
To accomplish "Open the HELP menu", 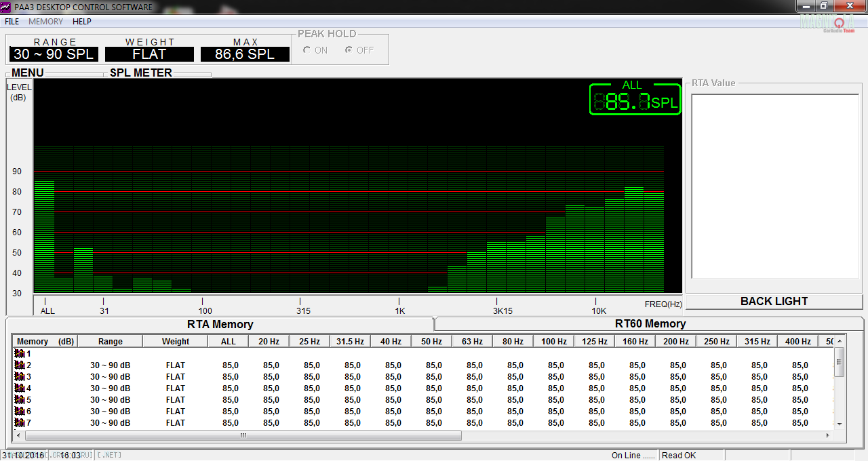I will click(82, 22).
